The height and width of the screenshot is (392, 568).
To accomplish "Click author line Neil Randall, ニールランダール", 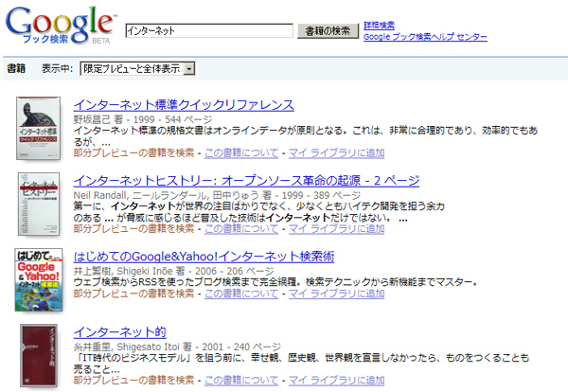I will tap(217, 195).
